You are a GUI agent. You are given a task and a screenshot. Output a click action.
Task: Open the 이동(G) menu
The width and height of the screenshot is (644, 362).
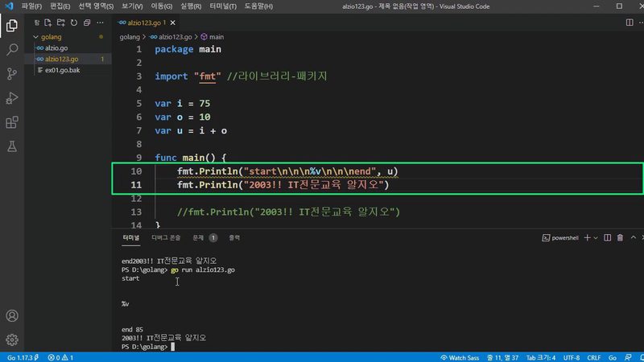click(162, 6)
